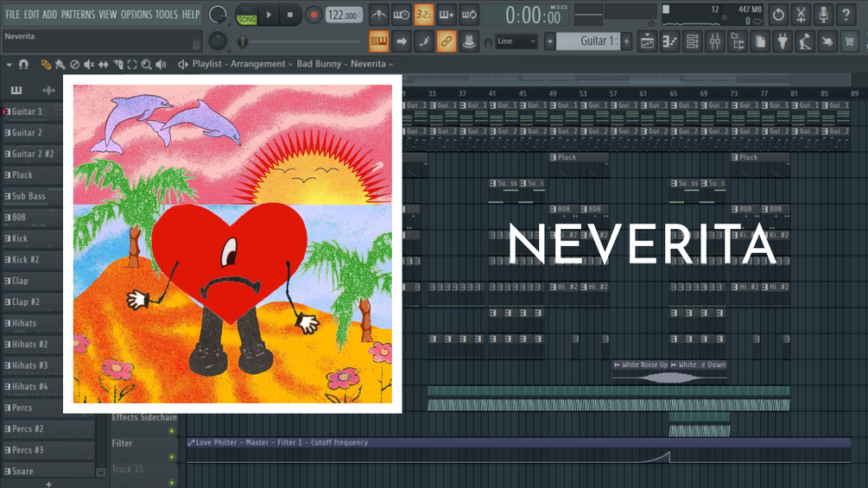Toggle the playlist magnet snap icon
This screenshot has height=488, width=868.
tap(23, 64)
